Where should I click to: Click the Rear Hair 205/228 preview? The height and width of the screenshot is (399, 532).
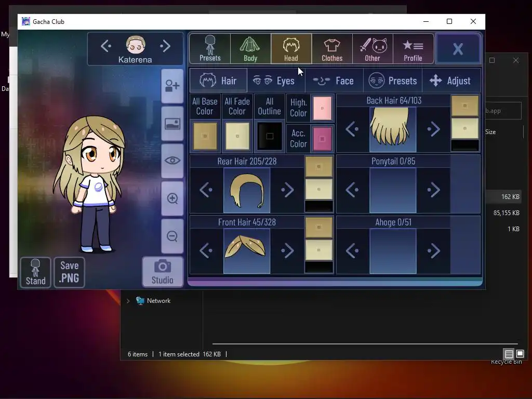(x=247, y=190)
